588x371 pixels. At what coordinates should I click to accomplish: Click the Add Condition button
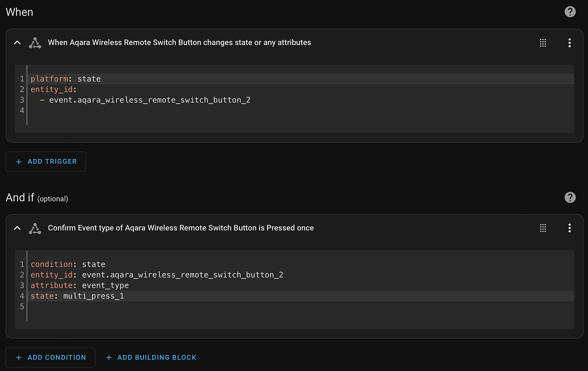(50, 357)
